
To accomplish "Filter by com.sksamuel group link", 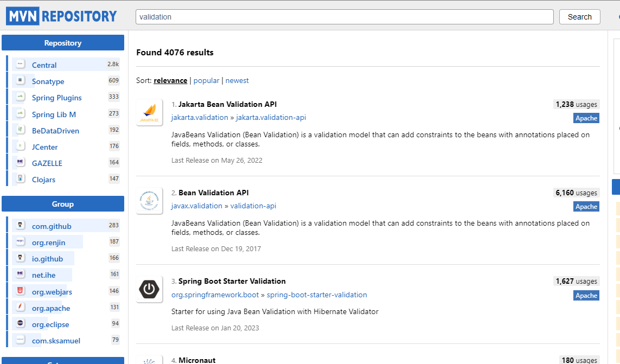I will click(56, 341).
